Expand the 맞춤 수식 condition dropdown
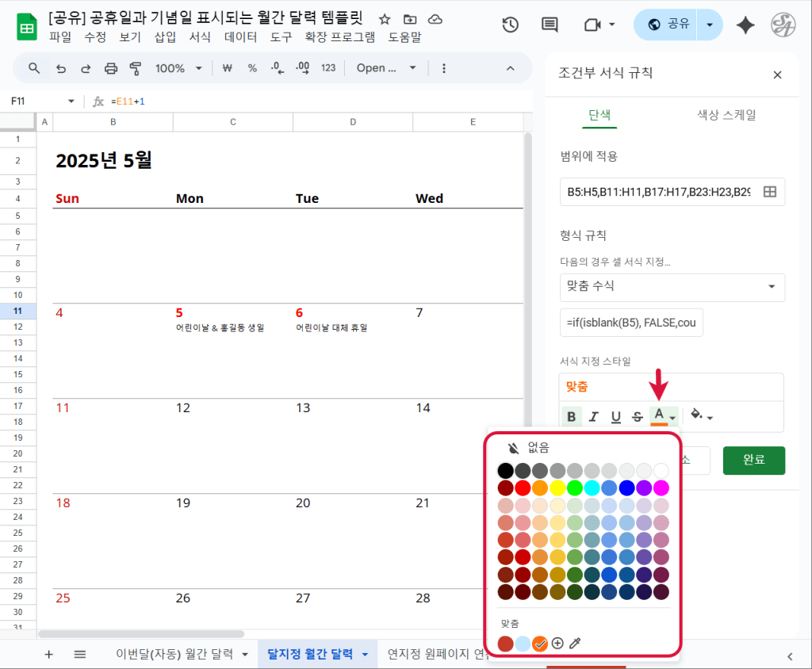The width and height of the screenshot is (812, 669). pos(672,286)
